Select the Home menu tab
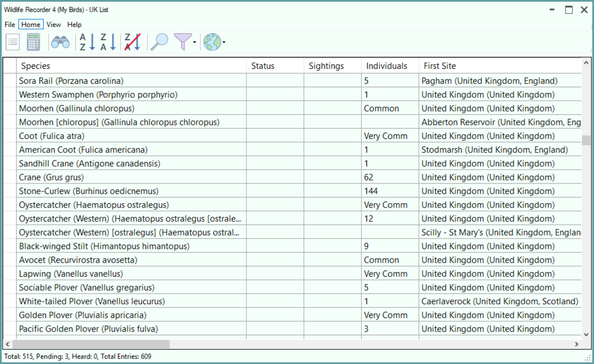 [31, 24]
